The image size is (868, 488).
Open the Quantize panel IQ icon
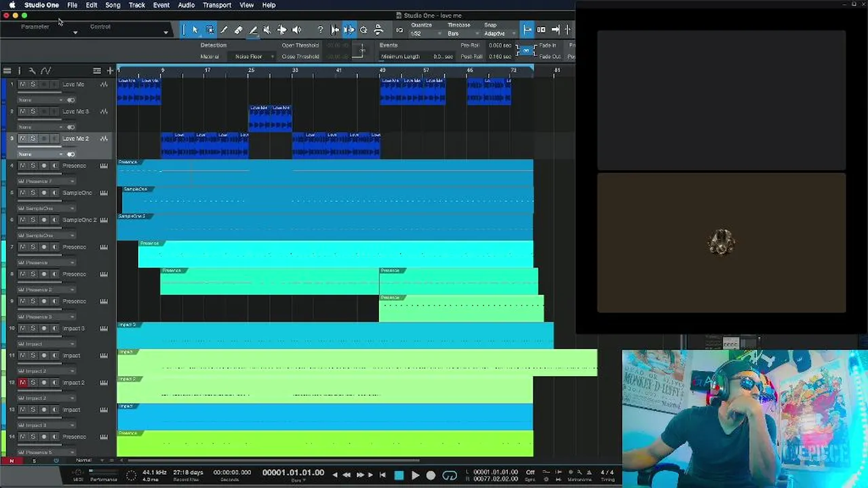(399, 30)
